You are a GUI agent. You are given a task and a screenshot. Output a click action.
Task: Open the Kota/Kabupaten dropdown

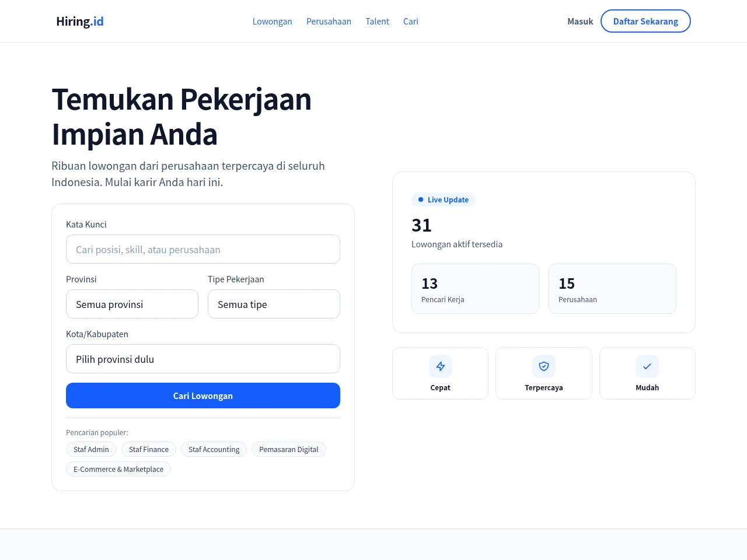[203, 359]
